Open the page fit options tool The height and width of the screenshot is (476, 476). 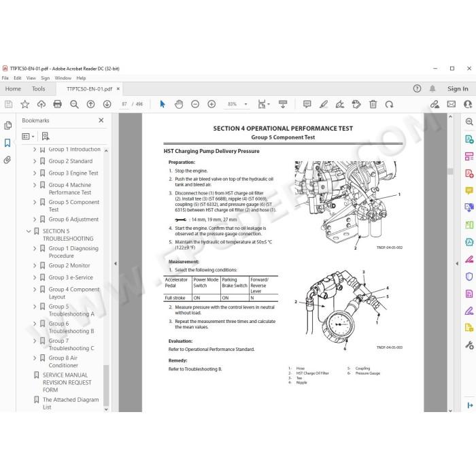264,105
